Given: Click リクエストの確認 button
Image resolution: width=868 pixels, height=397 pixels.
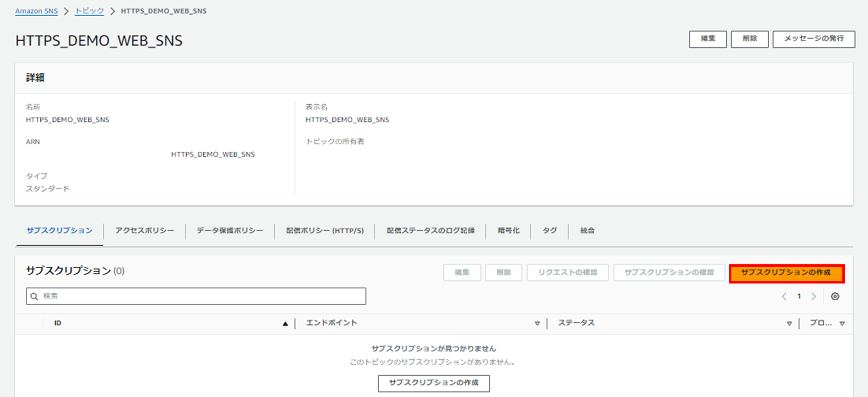Looking at the screenshot, I should coord(568,272).
